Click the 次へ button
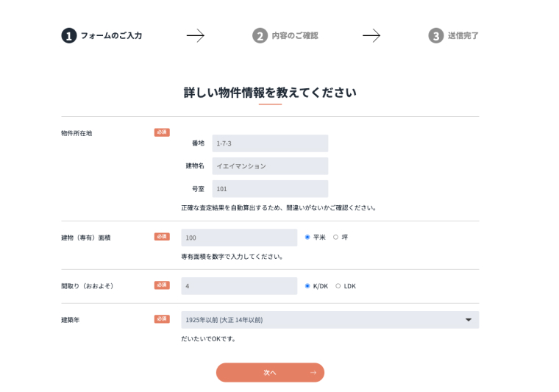Image resolution: width=559 pixels, height=392 pixels. [270, 372]
